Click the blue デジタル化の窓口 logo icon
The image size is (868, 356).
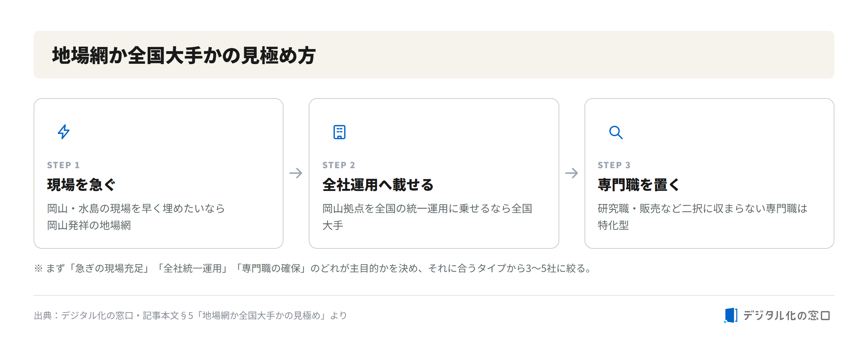click(730, 315)
